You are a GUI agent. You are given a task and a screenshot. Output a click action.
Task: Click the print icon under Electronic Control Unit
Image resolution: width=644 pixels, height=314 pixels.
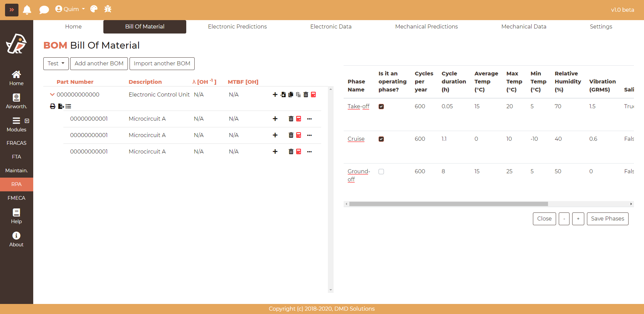coord(53,106)
